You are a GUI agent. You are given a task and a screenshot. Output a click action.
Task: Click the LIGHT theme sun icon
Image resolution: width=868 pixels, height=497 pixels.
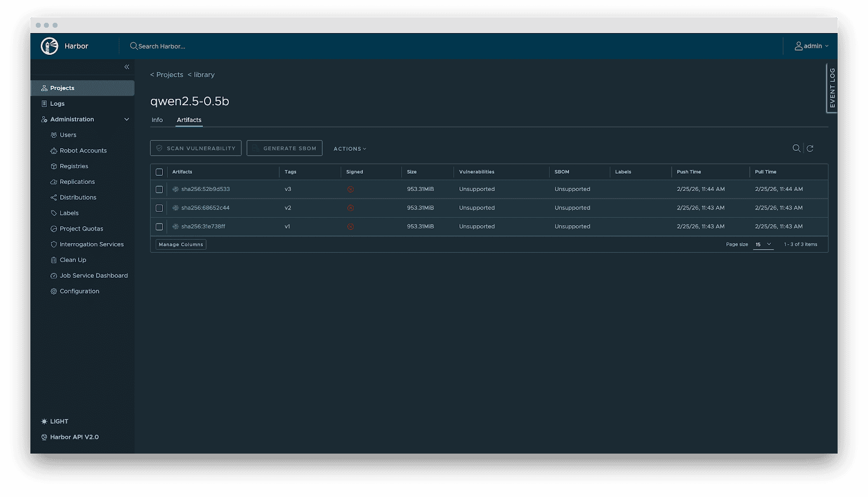pos(44,421)
